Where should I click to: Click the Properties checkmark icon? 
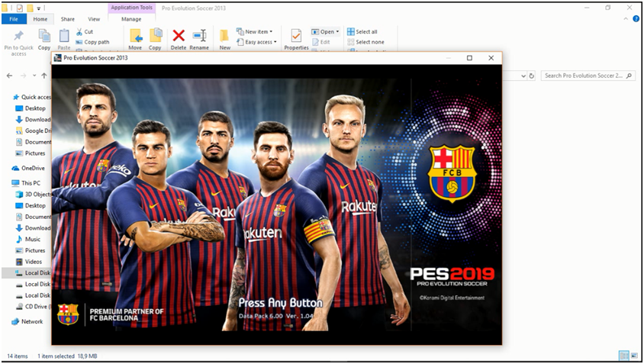coord(296,36)
